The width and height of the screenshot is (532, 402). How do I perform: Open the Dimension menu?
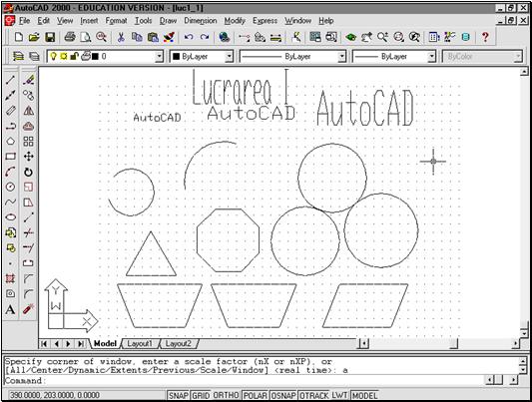point(201,21)
